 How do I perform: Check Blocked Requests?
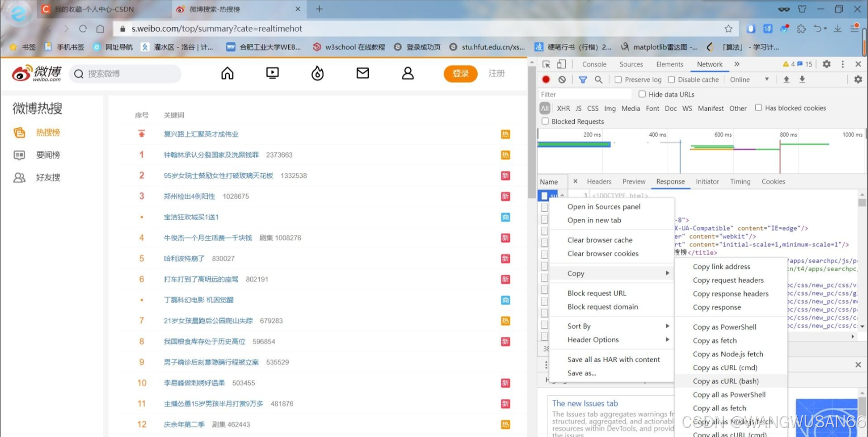click(x=545, y=121)
